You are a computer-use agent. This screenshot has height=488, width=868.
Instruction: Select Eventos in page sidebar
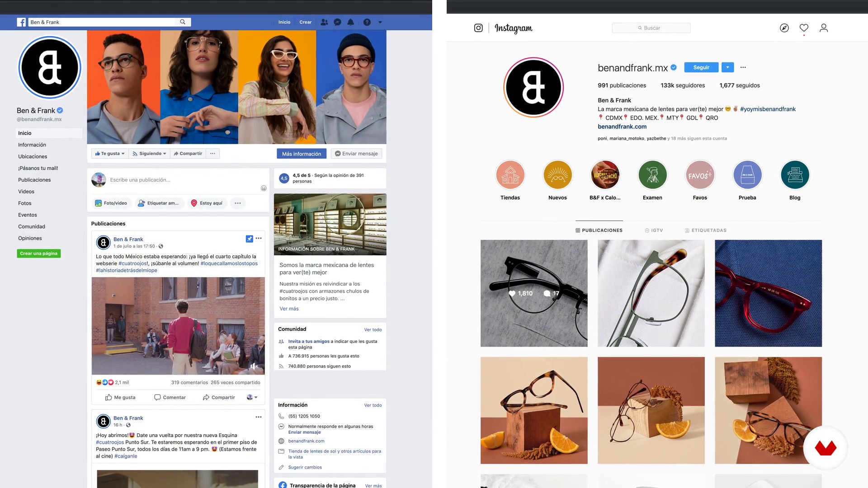point(28,215)
